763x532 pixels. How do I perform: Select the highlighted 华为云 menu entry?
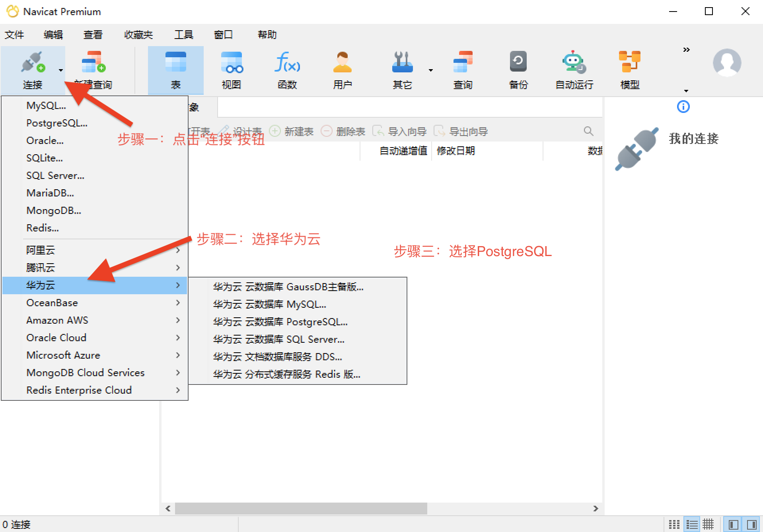pos(95,285)
